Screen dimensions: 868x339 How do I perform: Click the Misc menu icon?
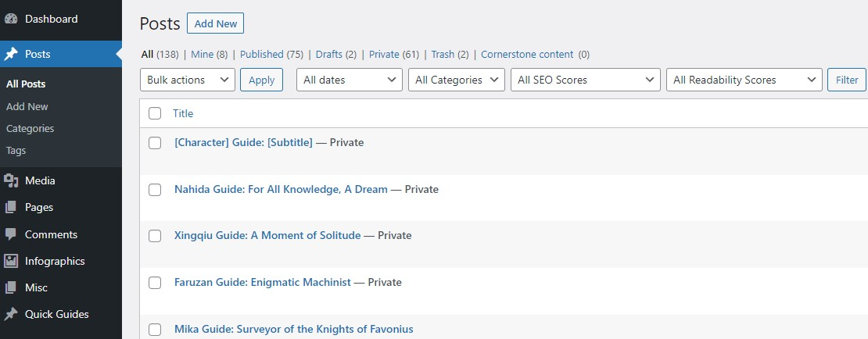pos(11,287)
